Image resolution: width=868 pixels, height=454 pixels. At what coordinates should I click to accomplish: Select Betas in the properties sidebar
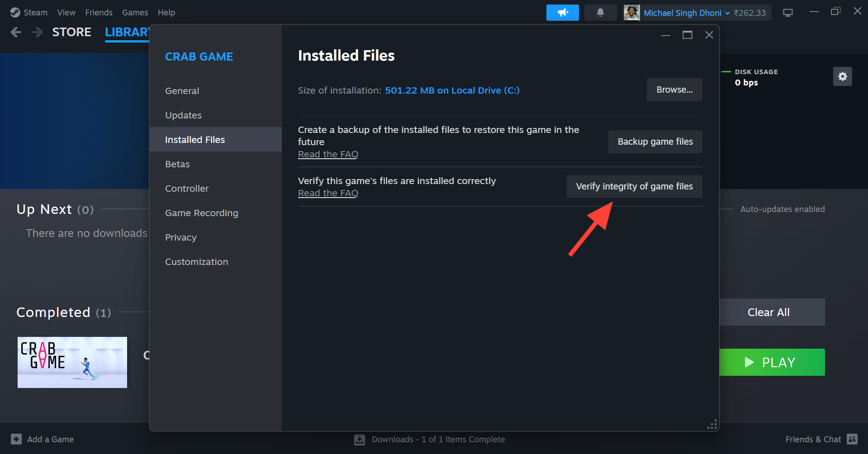[177, 164]
